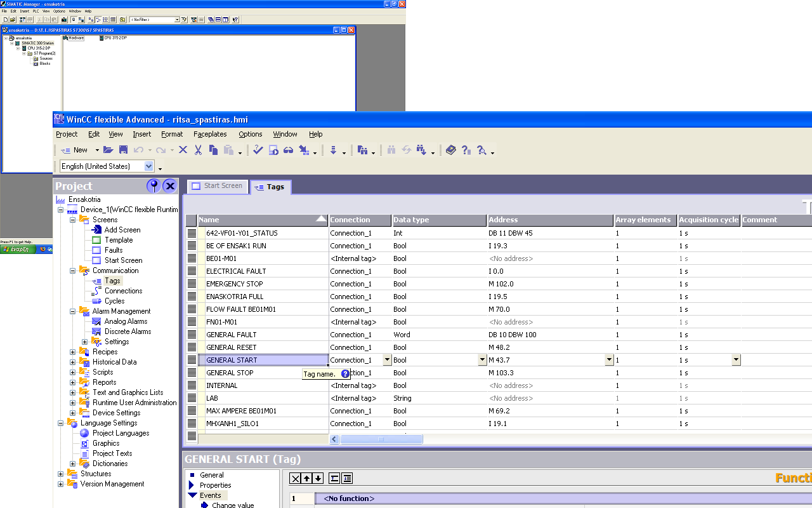Open the Options menu in WinCC flexible
This screenshot has width=812, height=508.
pos(251,134)
